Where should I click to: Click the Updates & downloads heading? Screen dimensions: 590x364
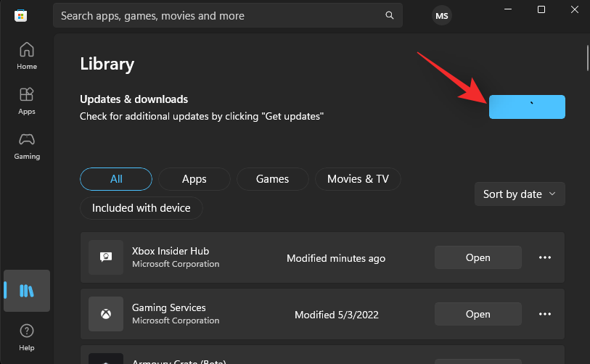134,99
